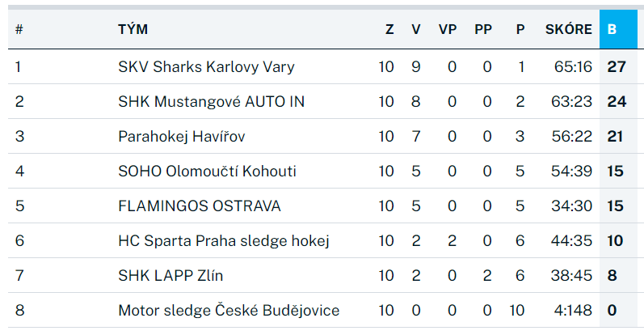Select the 65:16 score in first row
644x335 pixels.
click(573, 67)
